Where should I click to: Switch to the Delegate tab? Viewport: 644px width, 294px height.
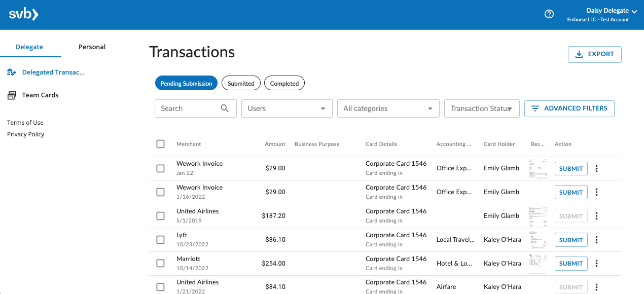tap(29, 47)
